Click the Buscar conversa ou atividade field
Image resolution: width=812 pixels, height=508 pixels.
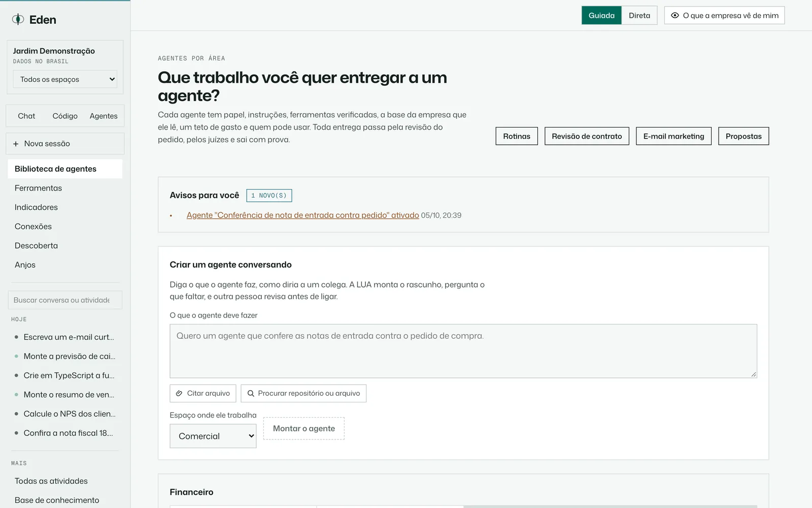point(65,300)
